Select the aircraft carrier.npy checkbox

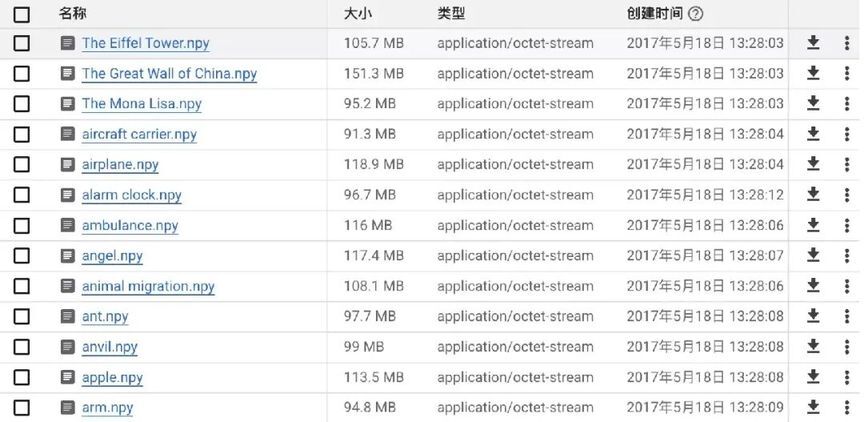coord(22,134)
